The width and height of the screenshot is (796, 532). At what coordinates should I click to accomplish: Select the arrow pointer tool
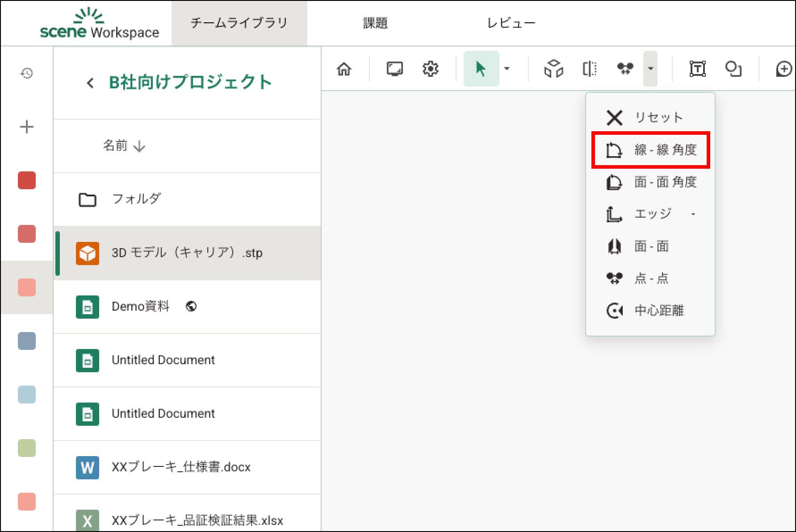[x=481, y=69]
